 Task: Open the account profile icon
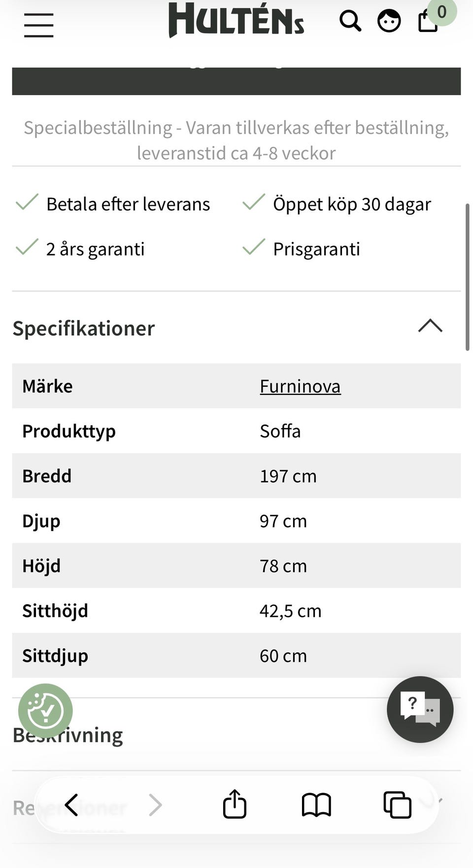pos(389,21)
